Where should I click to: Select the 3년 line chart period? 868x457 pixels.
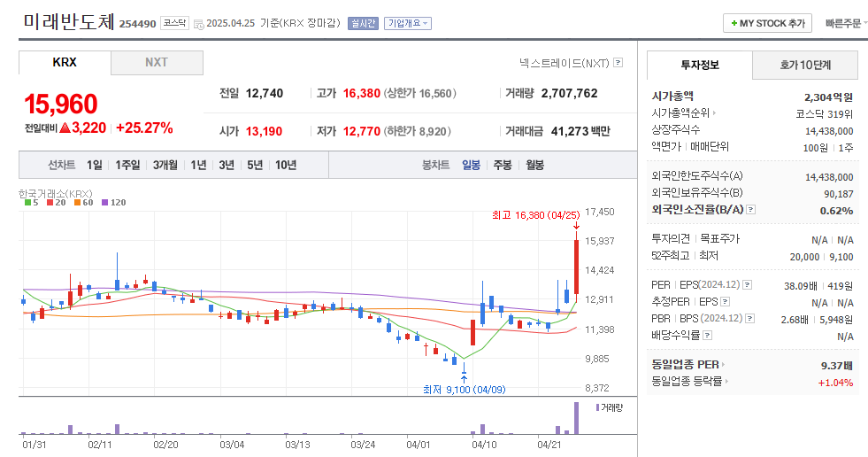pos(227,165)
